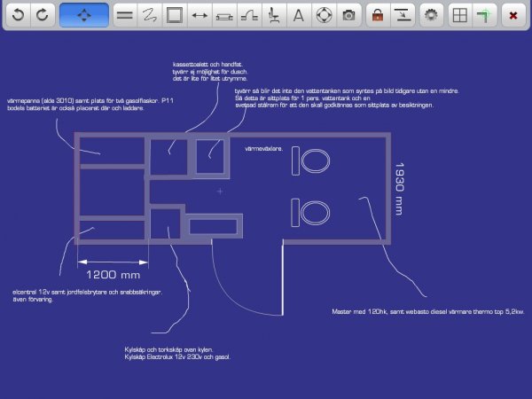Take a snapshot with camera icon

click(x=348, y=15)
